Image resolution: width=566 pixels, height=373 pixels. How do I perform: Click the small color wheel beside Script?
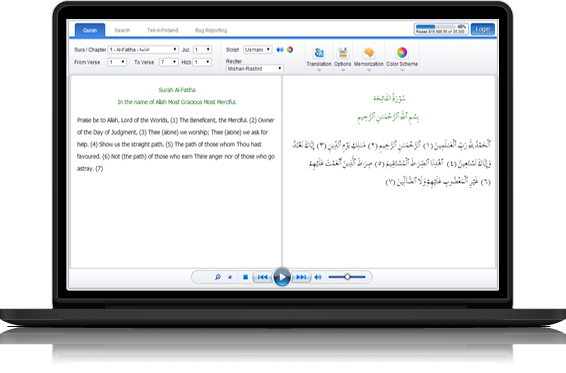tap(290, 49)
